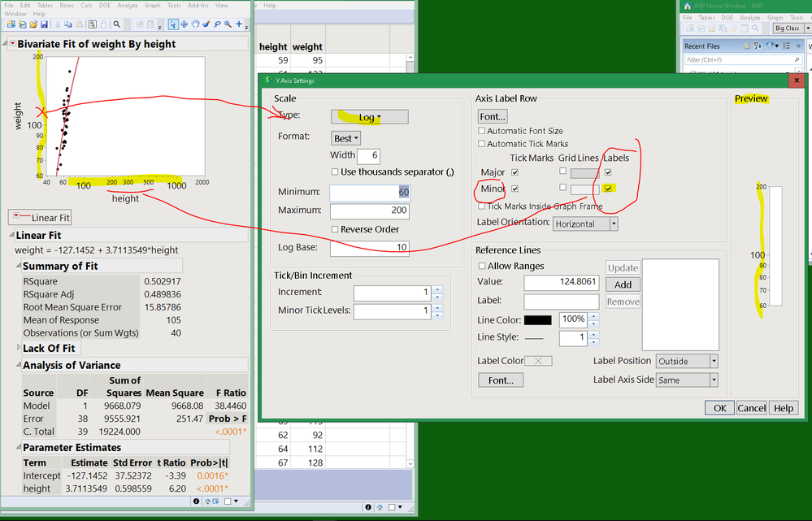Open the Scale Type dropdown showing Log
812x521 pixels.
[369, 116]
